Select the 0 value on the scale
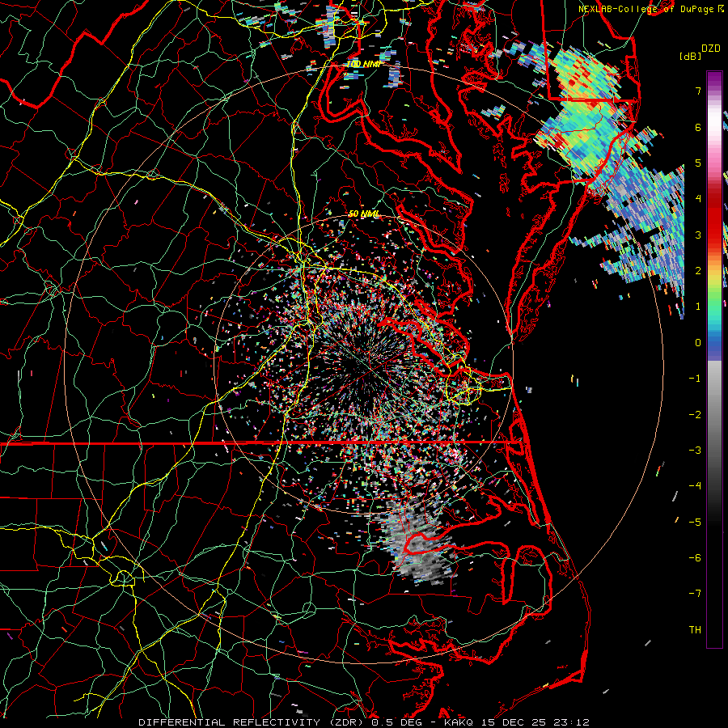This screenshot has height=728, width=728. point(698,343)
